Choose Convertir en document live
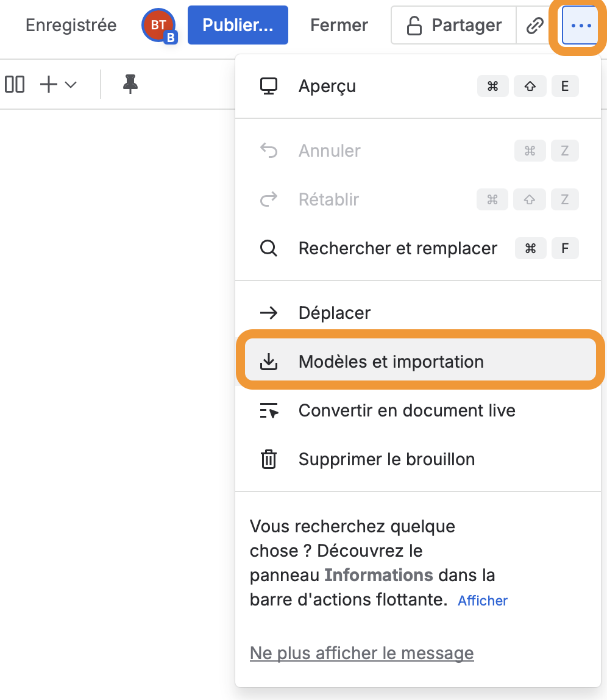The width and height of the screenshot is (607, 700). point(406,410)
